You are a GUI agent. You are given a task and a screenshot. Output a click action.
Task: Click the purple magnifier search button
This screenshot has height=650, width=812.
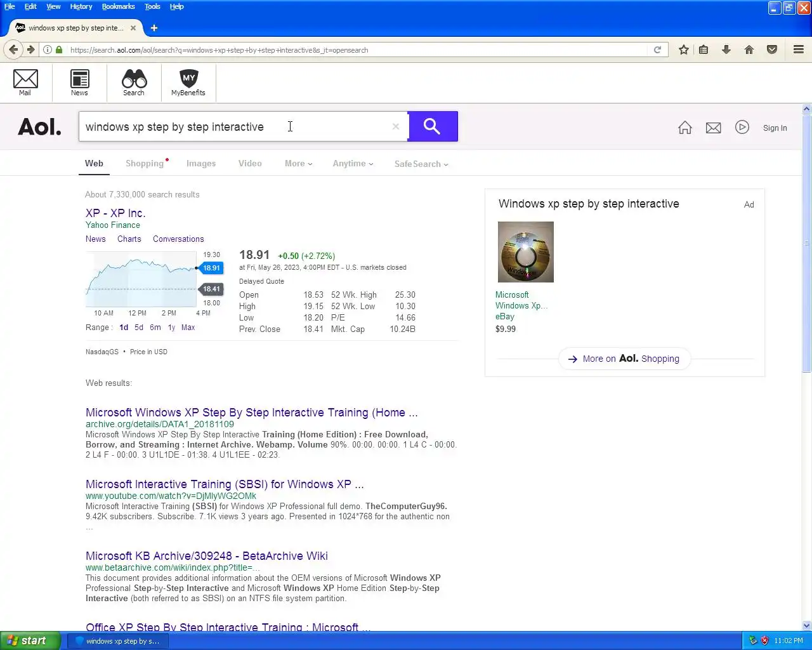tap(433, 126)
